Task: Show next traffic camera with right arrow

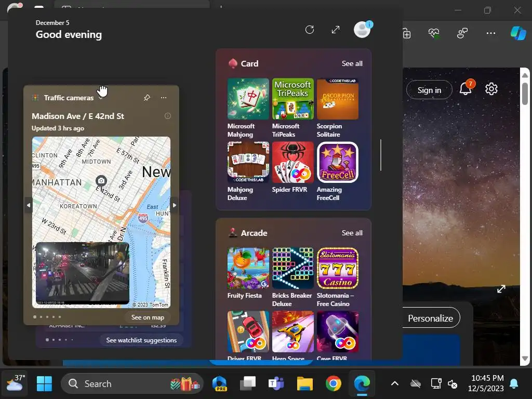Action: click(x=174, y=205)
